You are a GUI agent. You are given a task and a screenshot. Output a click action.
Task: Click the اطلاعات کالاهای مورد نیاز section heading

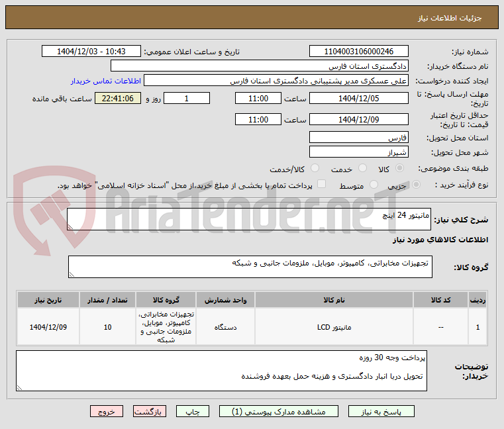(x=440, y=240)
